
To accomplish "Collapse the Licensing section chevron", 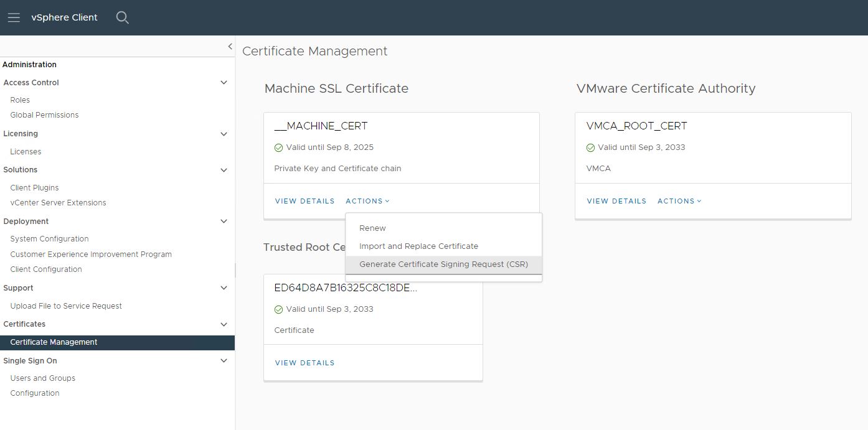I will (224, 133).
